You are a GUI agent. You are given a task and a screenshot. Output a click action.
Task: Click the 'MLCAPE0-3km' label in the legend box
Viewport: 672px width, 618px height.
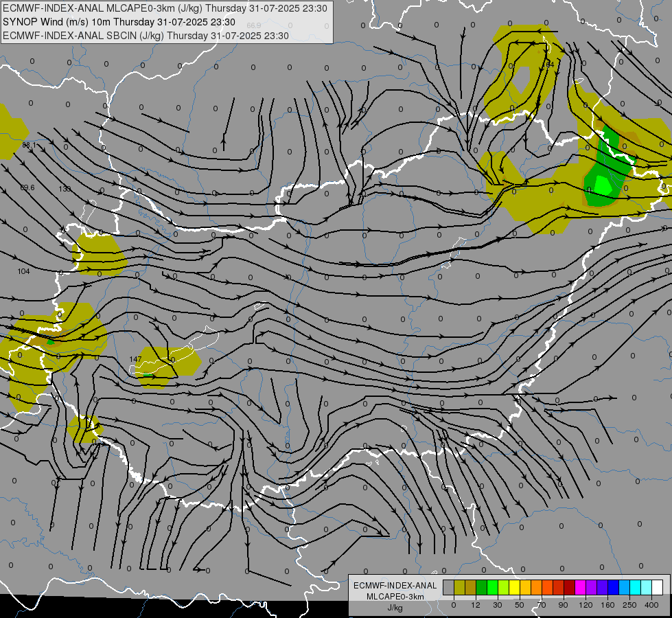(x=395, y=597)
